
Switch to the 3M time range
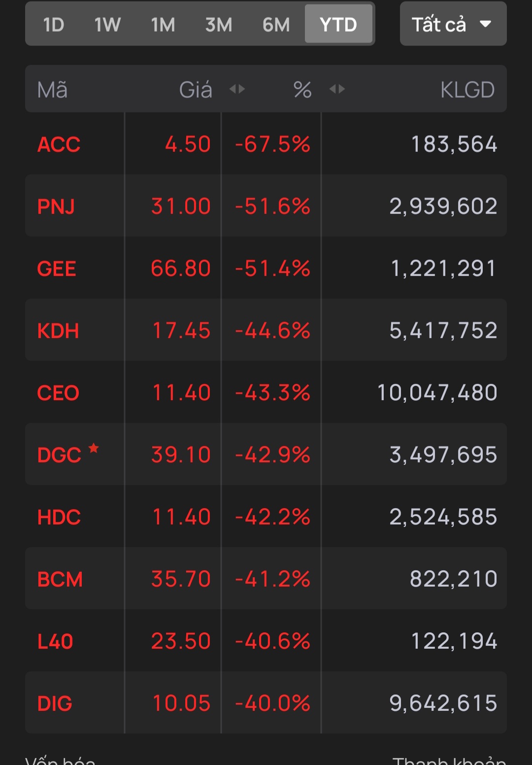(219, 24)
